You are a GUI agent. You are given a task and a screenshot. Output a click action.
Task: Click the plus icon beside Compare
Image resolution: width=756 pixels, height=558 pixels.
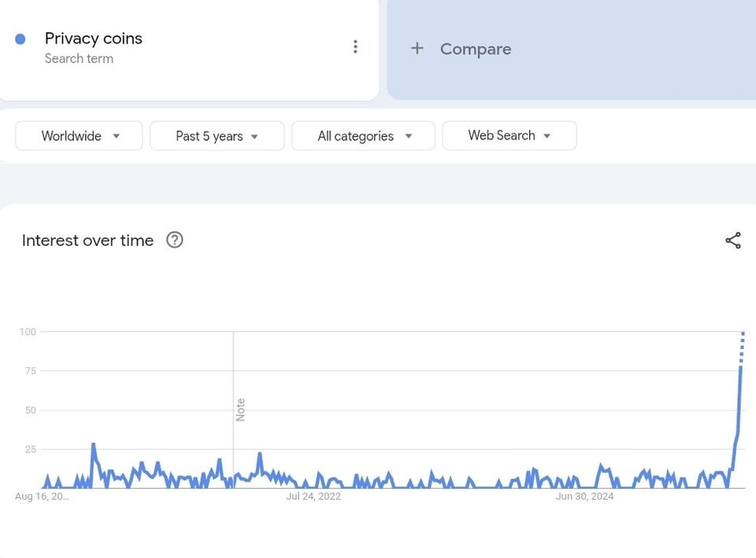(417, 48)
